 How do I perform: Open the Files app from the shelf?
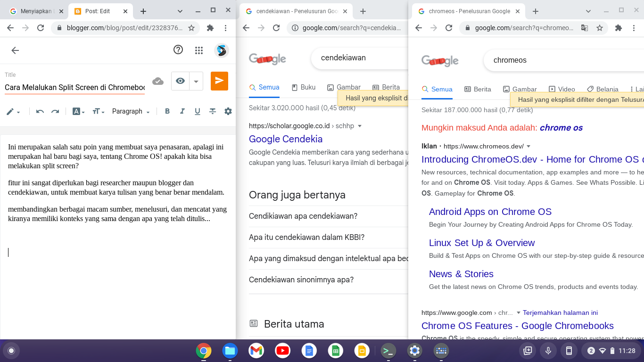coord(230,351)
